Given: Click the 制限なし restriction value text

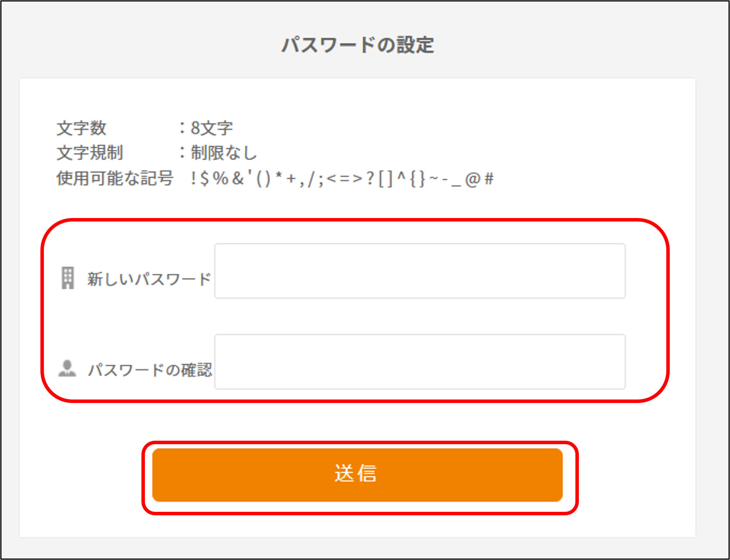Looking at the screenshot, I should point(224,153).
